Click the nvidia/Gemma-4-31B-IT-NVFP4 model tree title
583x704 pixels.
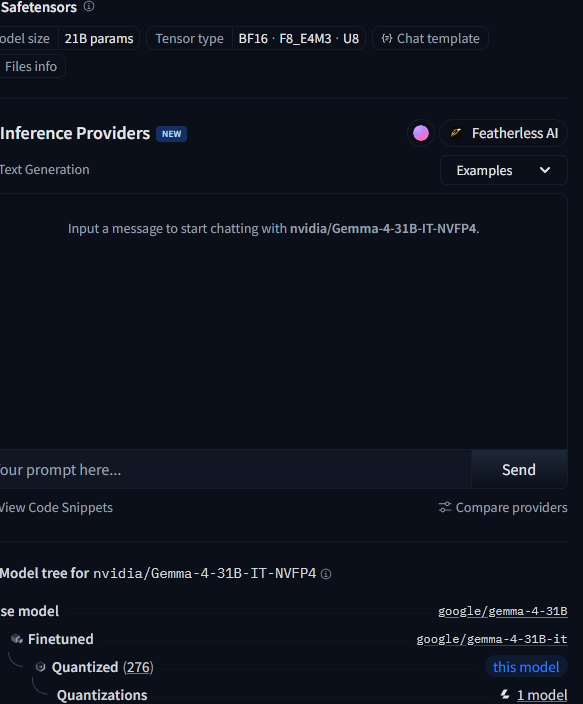(x=204, y=573)
